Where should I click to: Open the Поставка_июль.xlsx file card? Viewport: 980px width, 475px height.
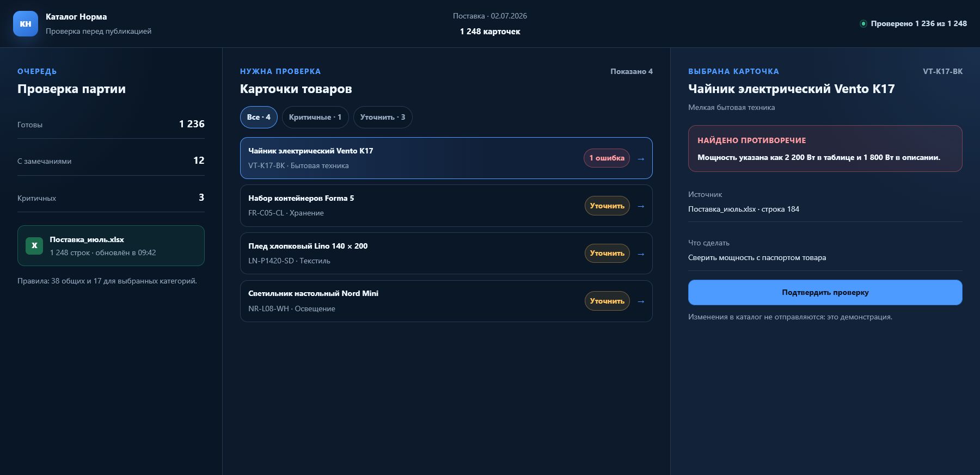tap(111, 245)
